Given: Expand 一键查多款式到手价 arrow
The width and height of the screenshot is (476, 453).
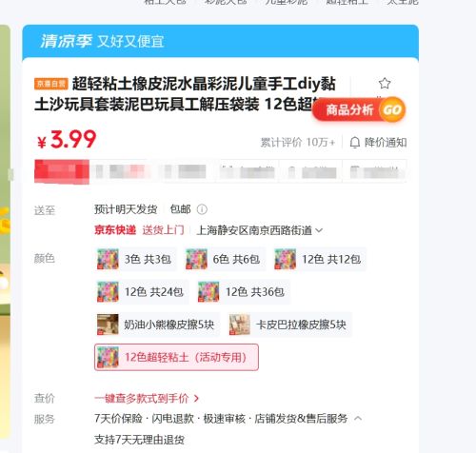Looking at the screenshot, I should click(x=196, y=399).
